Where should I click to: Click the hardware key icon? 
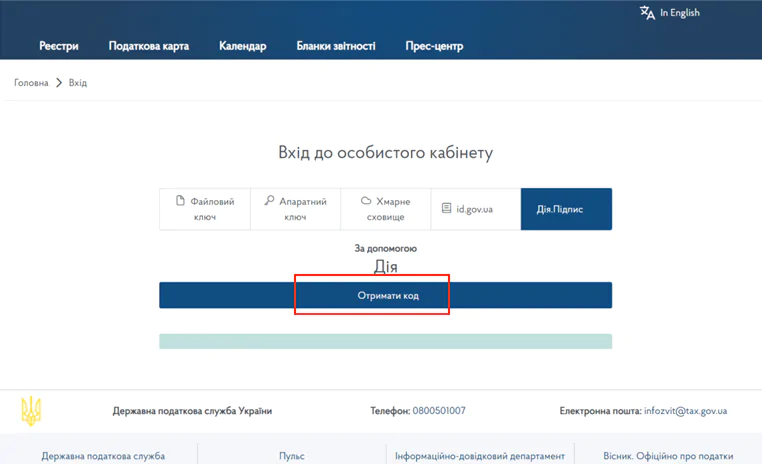[269, 201]
